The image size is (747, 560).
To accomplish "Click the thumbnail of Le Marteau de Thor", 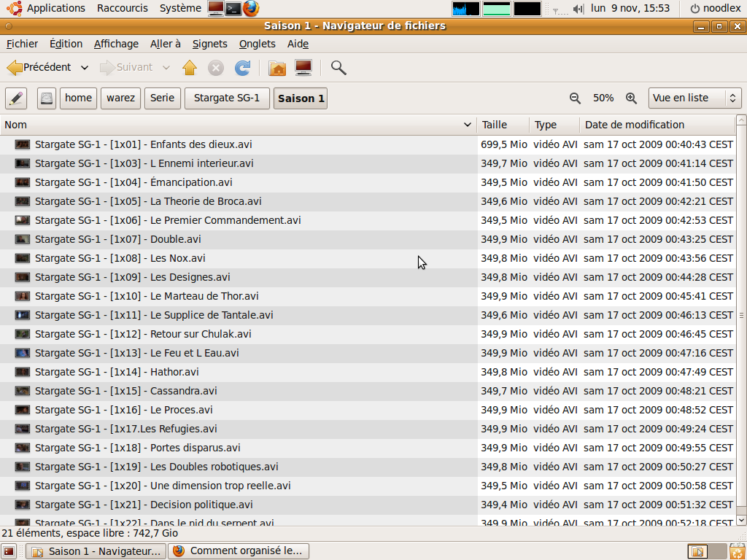I will click(x=23, y=296).
